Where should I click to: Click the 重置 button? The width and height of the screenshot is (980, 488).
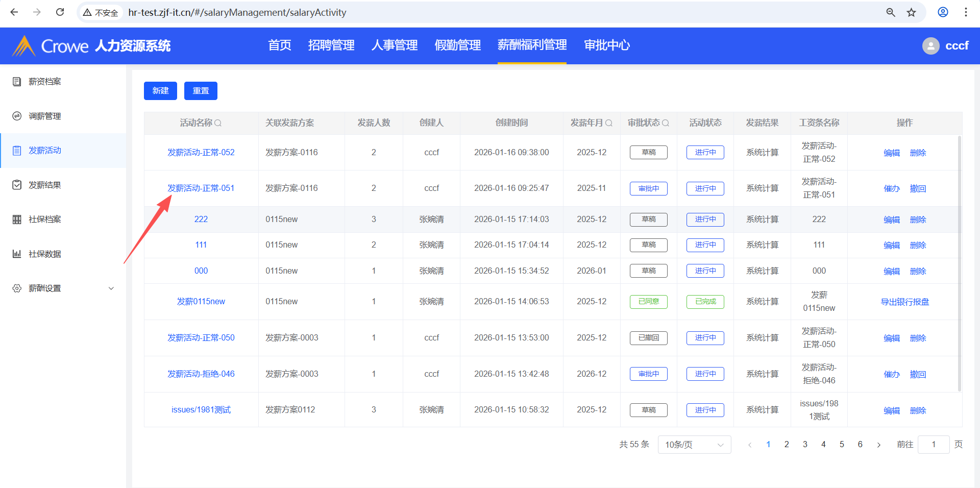[201, 91]
